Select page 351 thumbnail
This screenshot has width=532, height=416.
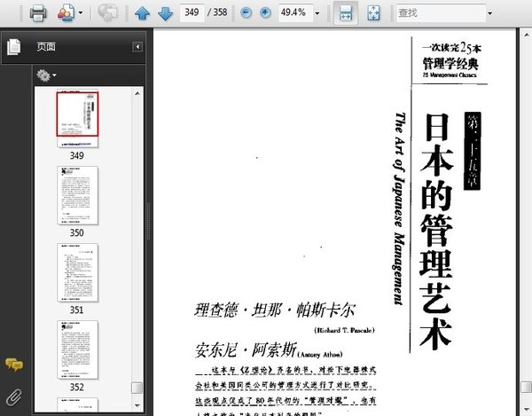tap(77, 272)
